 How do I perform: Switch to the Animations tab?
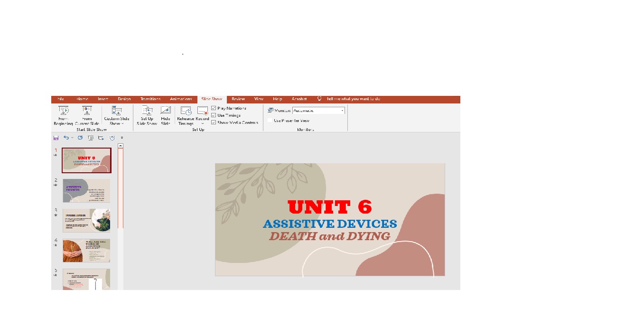coord(181,99)
